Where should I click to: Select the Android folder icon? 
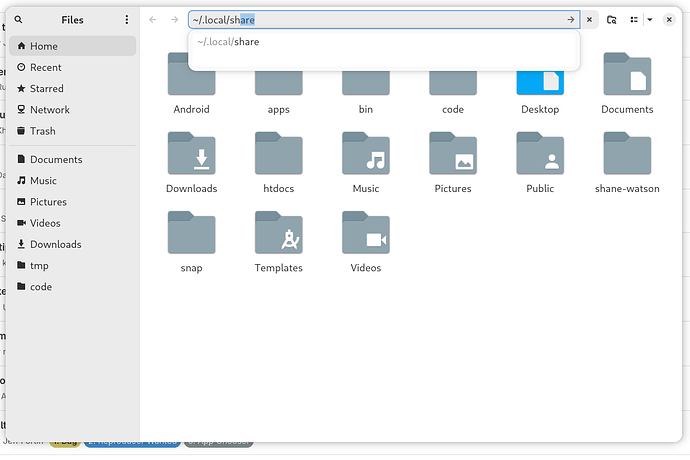pyautogui.click(x=191, y=84)
